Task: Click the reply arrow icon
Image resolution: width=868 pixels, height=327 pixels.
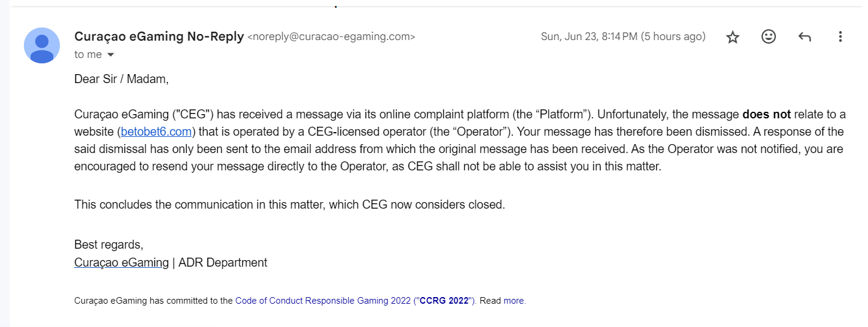Action: tap(805, 37)
